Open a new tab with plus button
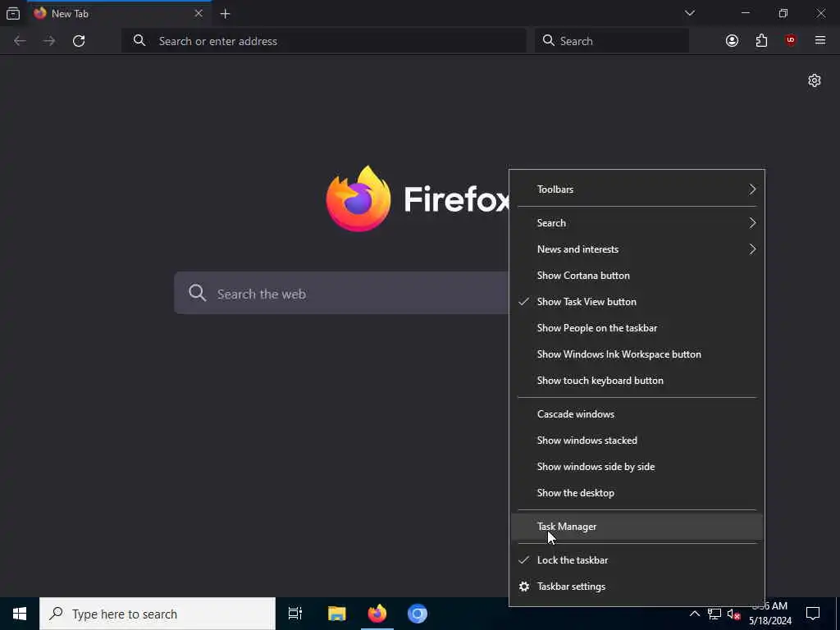The height and width of the screenshot is (630, 840). (225, 14)
